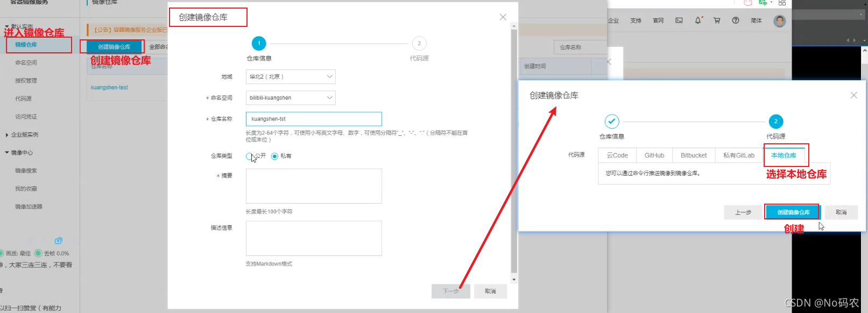Viewport: 868px width, 313px height.
Task: Click the 创建时间 column header
Action: click(535, 66)
